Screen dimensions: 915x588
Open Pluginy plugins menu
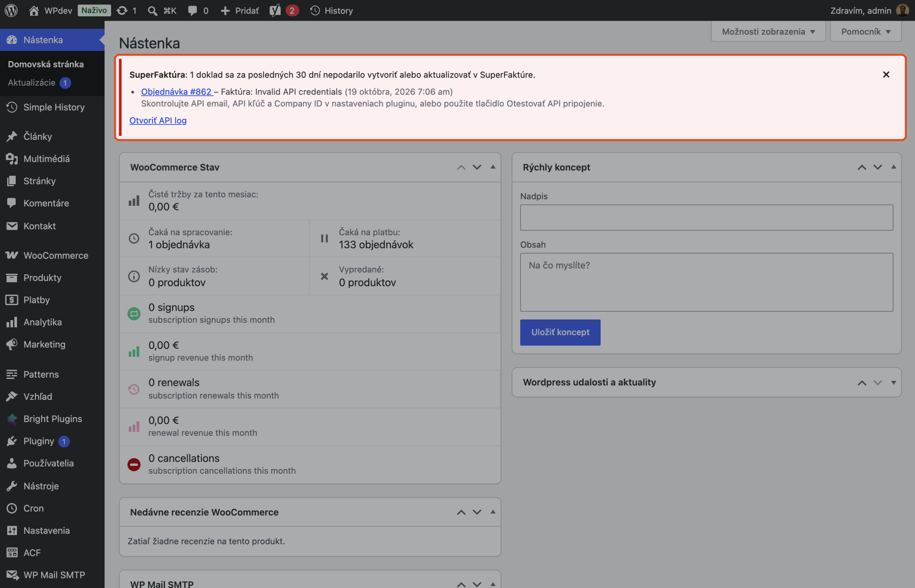pyautogui.click(x=52, y=441)
